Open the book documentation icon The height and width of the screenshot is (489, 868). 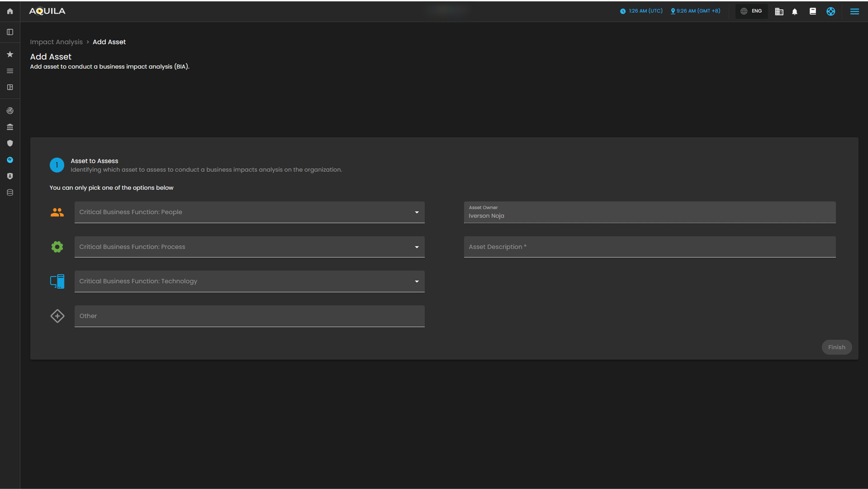point(812,12)
